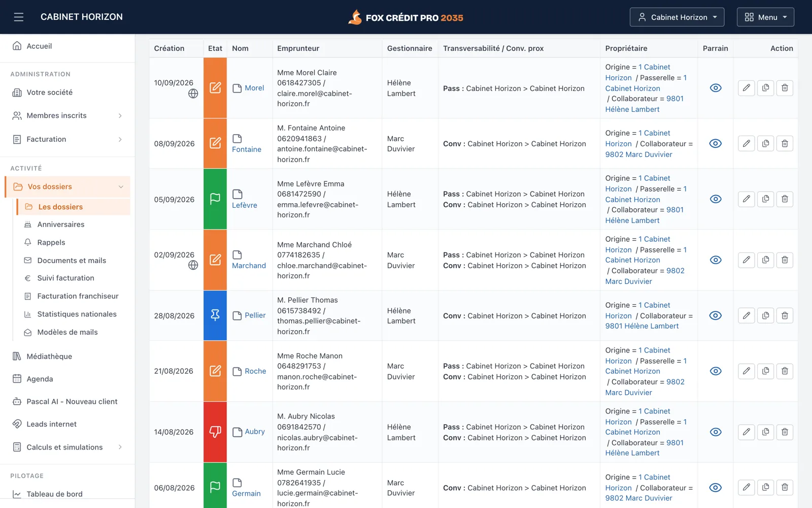Edit the Morel dossier with pencil icon
This screenshot has height=508, width=812.
click(x=746, y=88)
